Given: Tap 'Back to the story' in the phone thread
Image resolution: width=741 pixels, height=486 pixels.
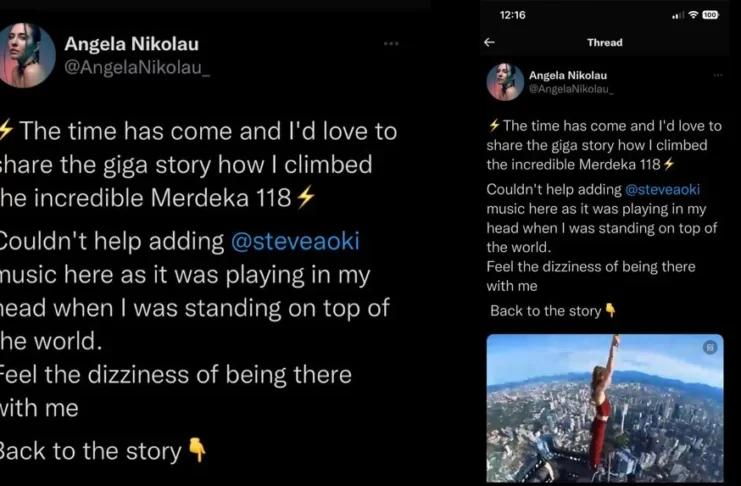Looking at the screenshot, I should [546, 311].
